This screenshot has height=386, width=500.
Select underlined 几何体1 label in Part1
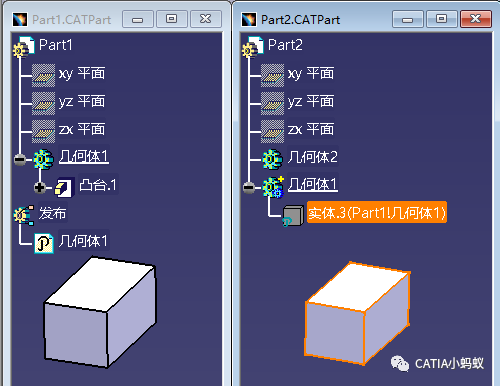point(84,157)
